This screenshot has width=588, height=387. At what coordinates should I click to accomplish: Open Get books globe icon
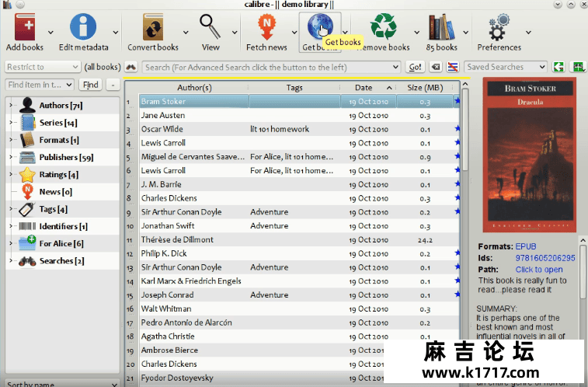point(319,27)
